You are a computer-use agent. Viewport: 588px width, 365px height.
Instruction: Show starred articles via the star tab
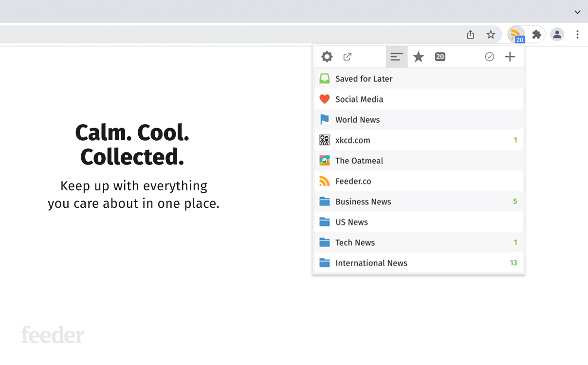(418, 56)
